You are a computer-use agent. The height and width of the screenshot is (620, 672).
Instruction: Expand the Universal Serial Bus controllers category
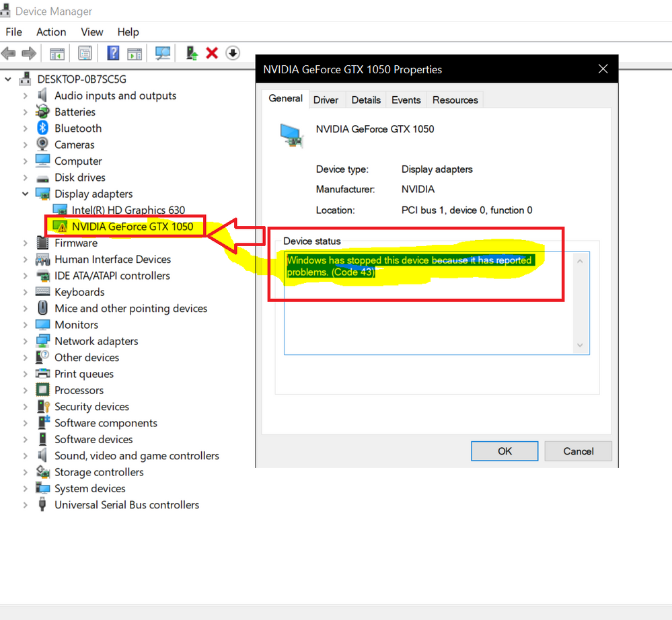point(26,505)
